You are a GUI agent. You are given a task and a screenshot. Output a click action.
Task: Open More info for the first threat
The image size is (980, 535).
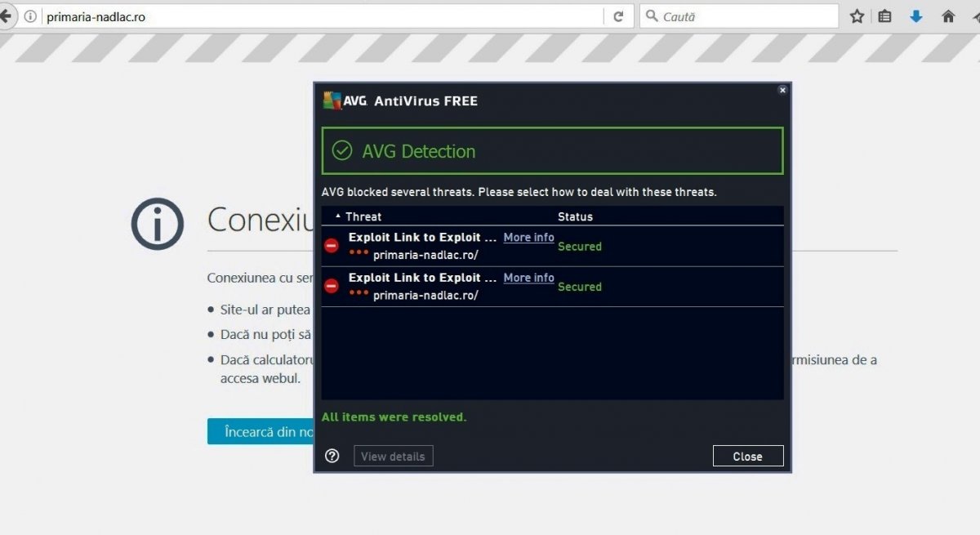coord(528,238)
